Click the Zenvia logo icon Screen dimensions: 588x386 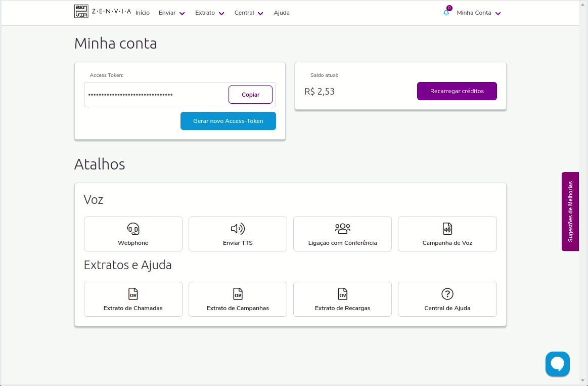tap(81, 11)
